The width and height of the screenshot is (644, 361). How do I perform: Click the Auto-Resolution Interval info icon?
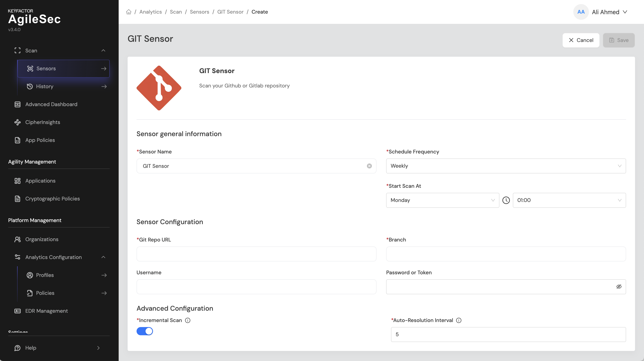459,320
